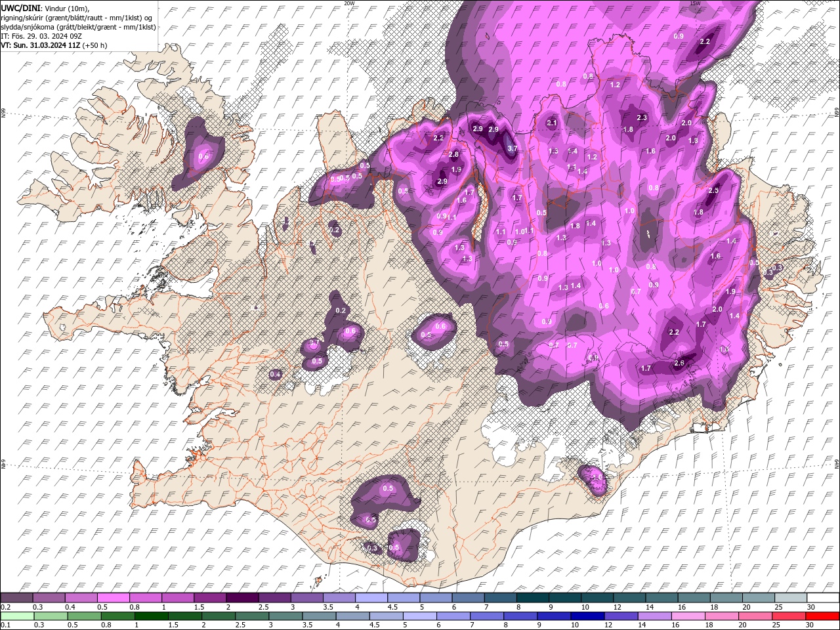The width and height of the screenshot is (840, 630).
Task: Select the rain-scale swatch between 0.3 and 0.5
Action: point(51,616)
